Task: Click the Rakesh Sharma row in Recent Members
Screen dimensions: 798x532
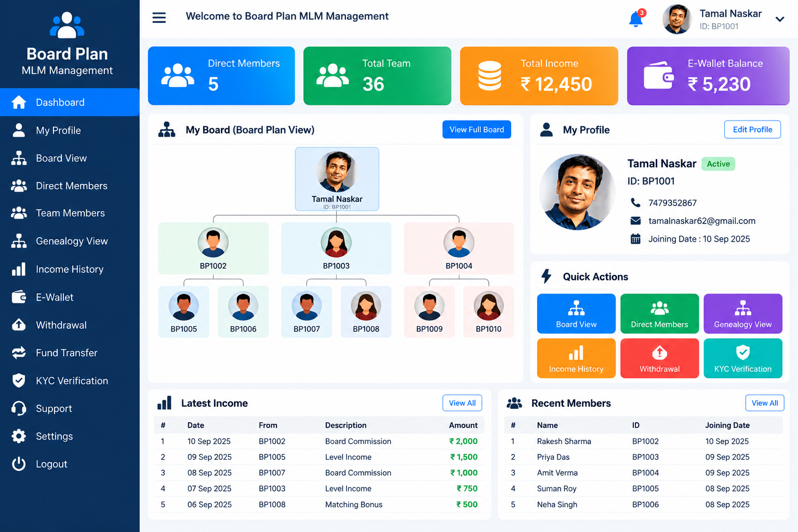Action: click(x=643, y=441)
